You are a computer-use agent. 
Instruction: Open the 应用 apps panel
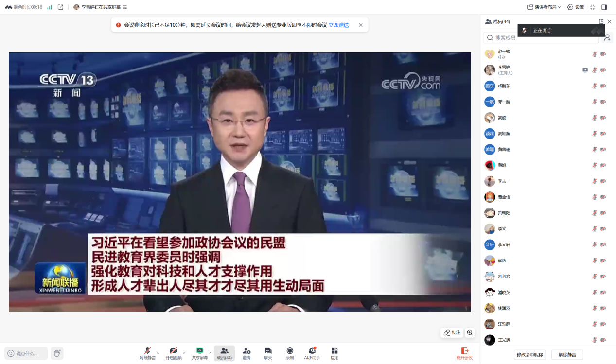(334, 353)
